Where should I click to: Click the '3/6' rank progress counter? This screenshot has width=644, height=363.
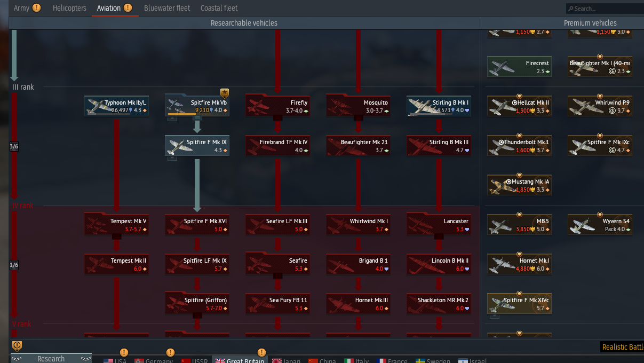(x=14, y=147)
